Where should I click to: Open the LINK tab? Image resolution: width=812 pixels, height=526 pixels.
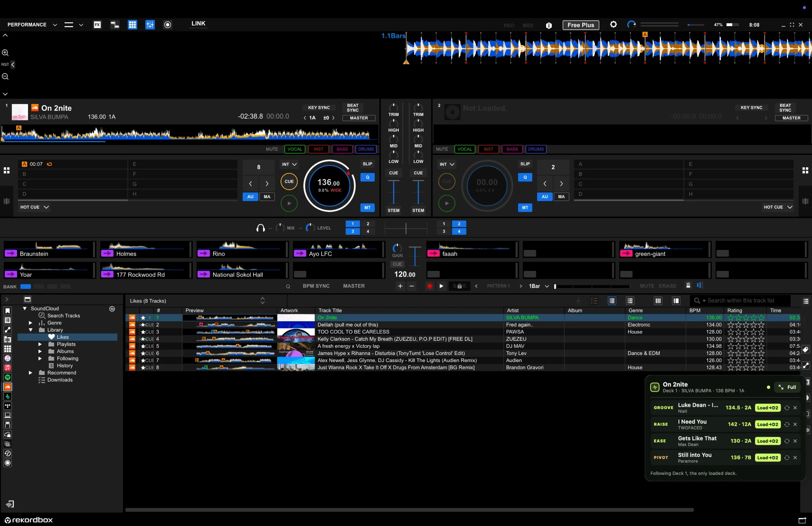[x=198, y=24]
